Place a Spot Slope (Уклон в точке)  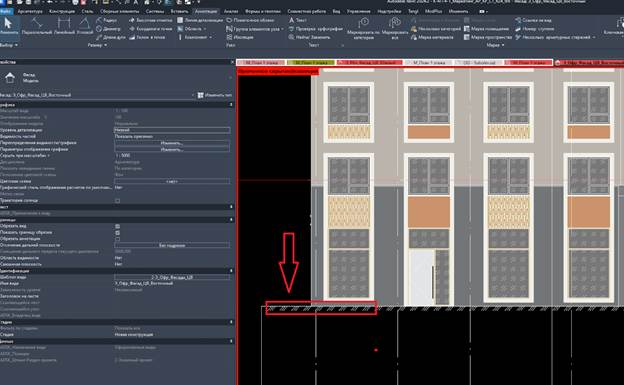point(147,37)
